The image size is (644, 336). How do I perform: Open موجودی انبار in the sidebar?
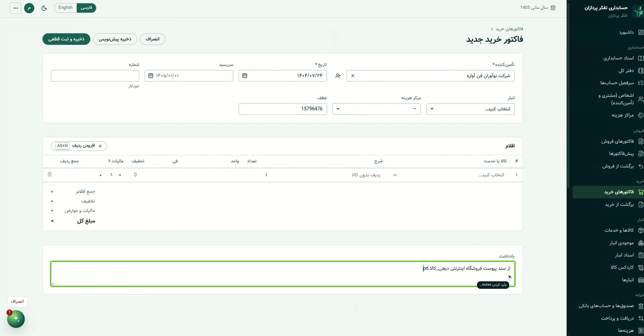(608, 243)
